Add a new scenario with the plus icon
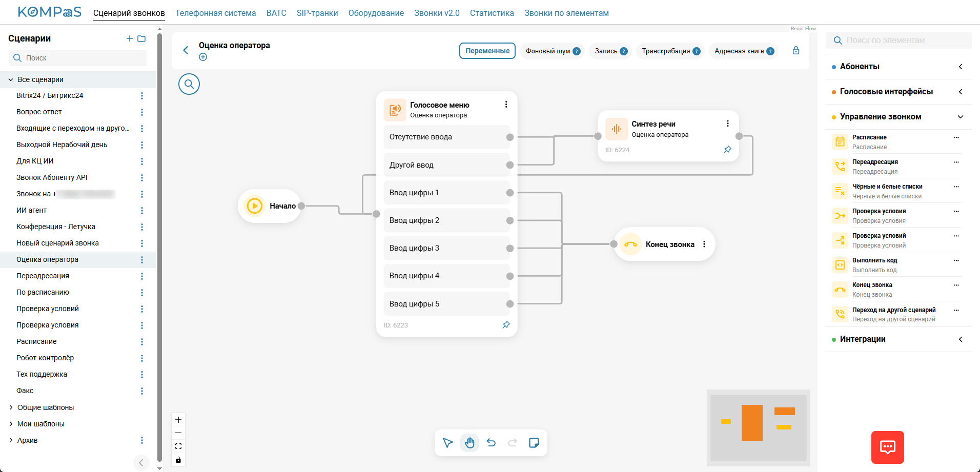 tap(129, 38)
